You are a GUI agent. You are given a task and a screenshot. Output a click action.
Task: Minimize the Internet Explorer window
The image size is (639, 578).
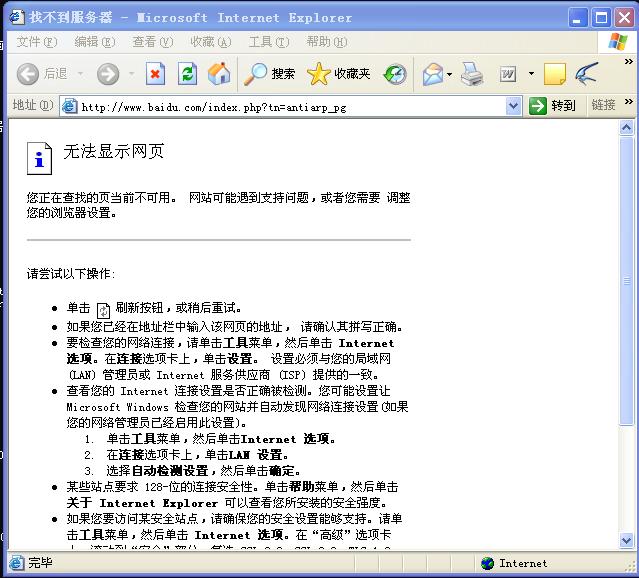pyautogui.click(x=577, y=18)
